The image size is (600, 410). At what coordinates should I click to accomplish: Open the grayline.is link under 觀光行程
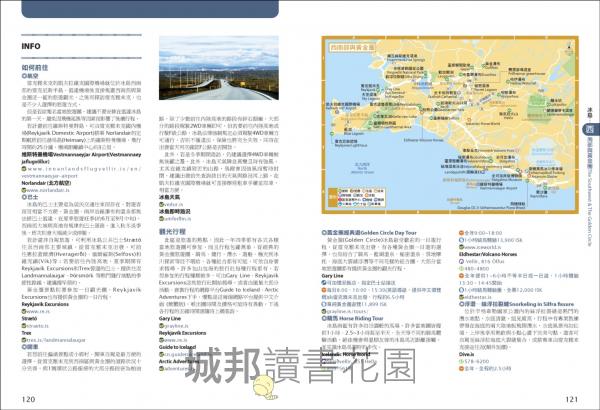(176, 326)
